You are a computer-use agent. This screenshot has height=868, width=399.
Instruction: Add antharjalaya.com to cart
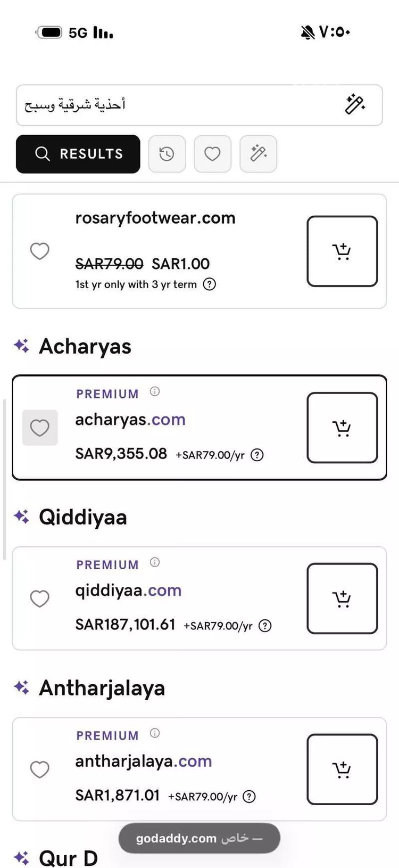pyautogui.click(x=342, y=769)
